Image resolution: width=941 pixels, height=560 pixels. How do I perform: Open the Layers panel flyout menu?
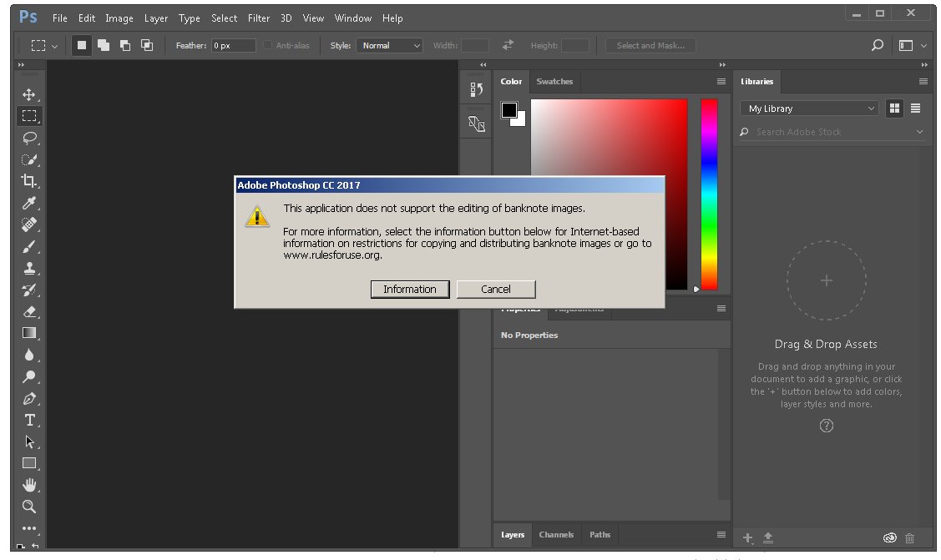click(721, 534)
